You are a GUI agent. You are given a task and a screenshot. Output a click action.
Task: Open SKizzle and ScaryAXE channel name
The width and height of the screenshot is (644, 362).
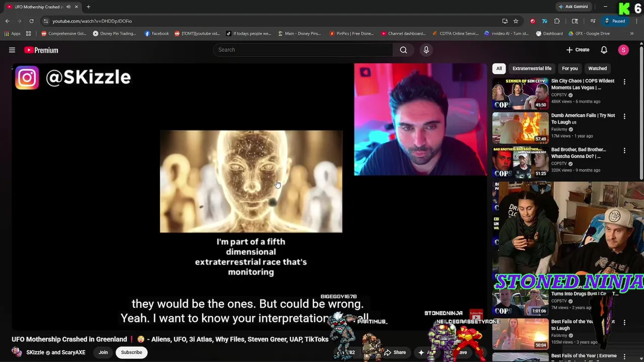(56, 352)
